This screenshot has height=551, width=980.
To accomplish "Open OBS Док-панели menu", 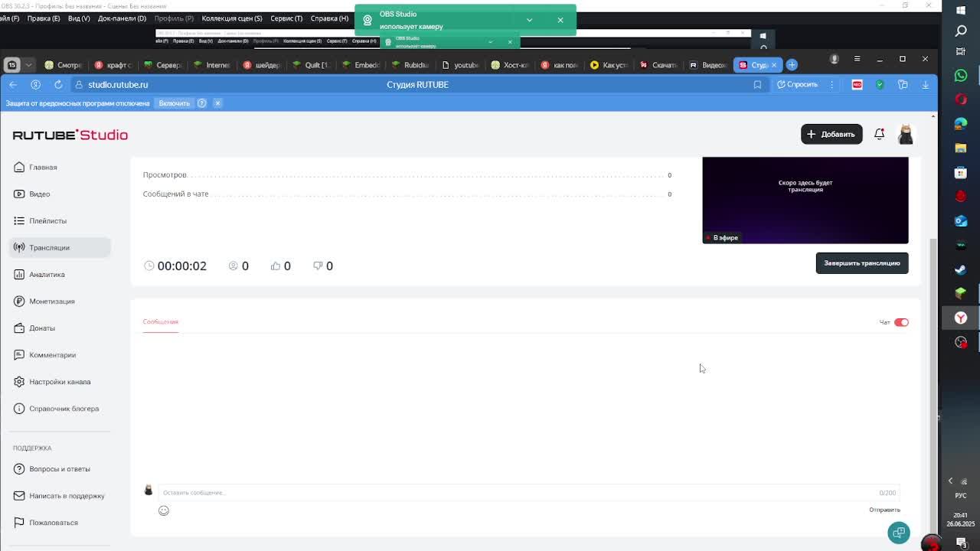I will click(x=122, y=18).
